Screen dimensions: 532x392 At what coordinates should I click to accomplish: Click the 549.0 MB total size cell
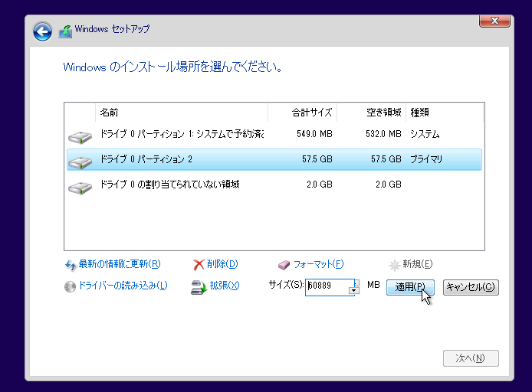click(x=314, y=134)
